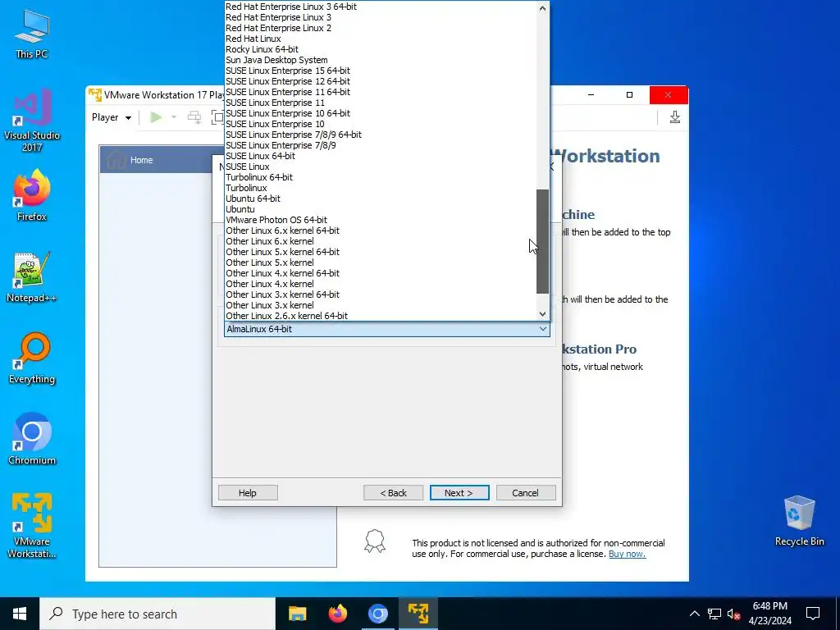Click the Help button in the wizard
This screenshot has height=630, width=840.
[x=248, y=493]
